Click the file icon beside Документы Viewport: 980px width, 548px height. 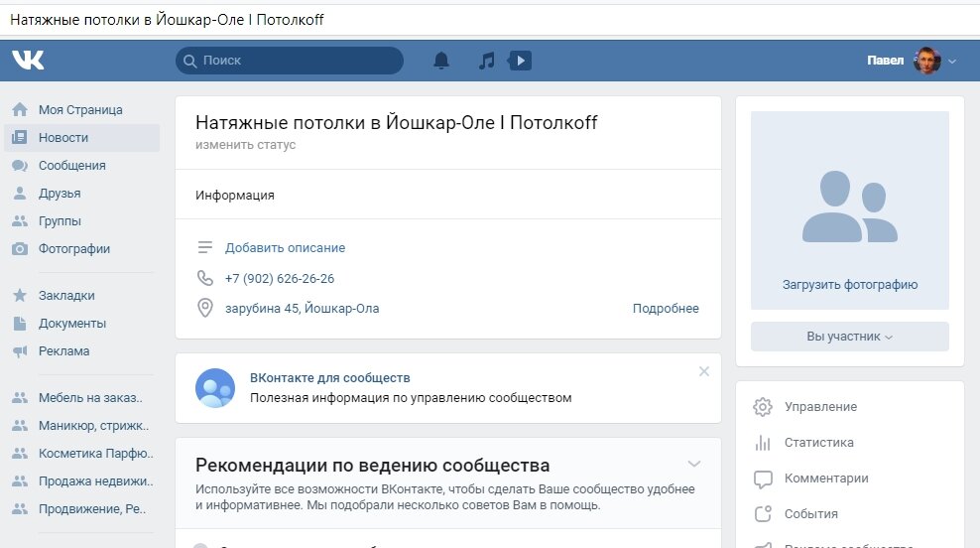[x=20, y=323]
